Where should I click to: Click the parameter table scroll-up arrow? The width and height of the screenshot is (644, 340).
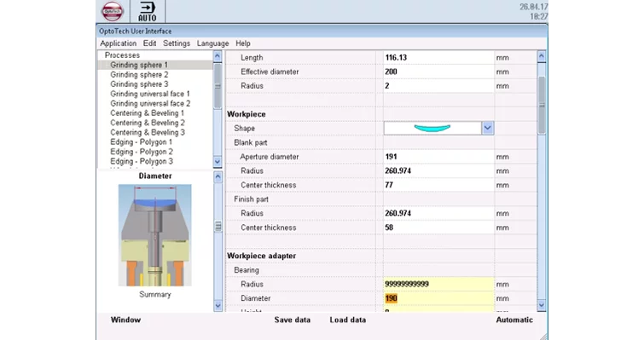(542, 56)
